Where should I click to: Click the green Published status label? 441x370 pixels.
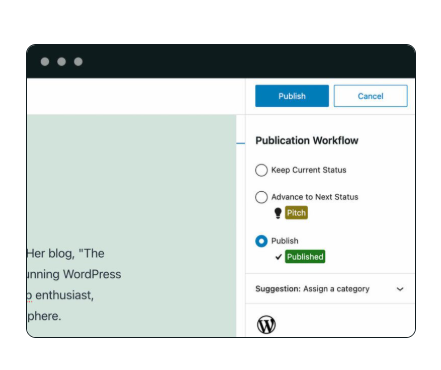[x=305, y=257]
